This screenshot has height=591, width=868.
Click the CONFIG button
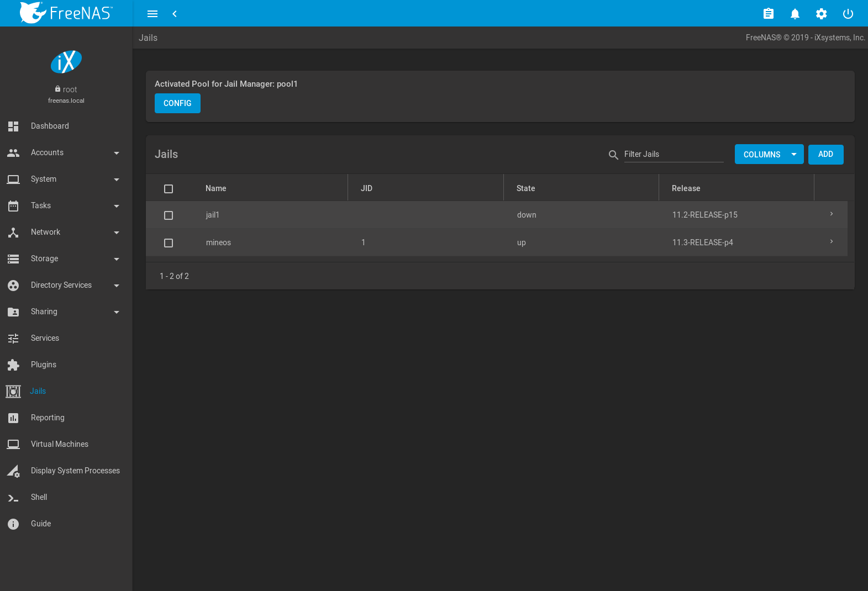[177, 103]
